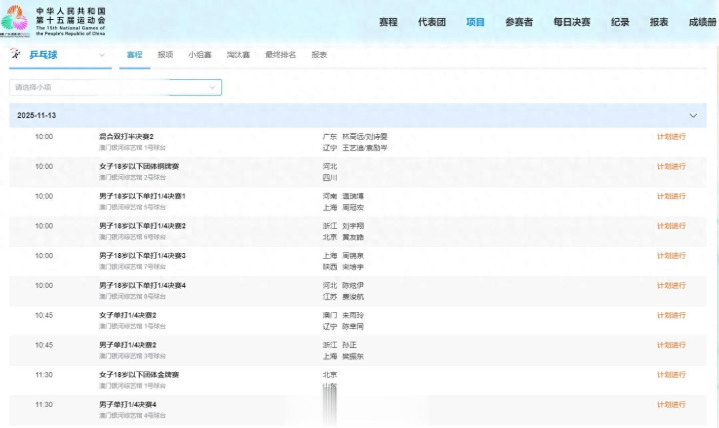
Task: Open 每日决赛 navigation item
Action: pos(571,22)
